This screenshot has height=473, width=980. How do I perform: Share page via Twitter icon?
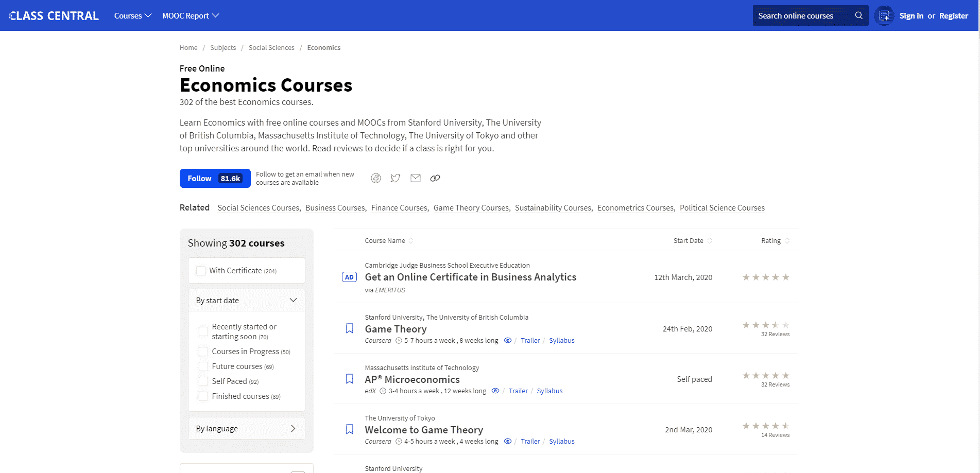[x=396, y=178]
